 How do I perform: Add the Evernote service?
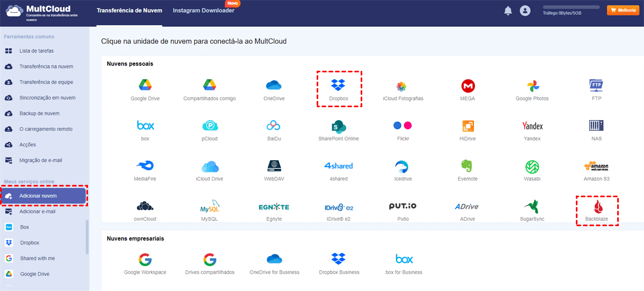tap(468, 170)
